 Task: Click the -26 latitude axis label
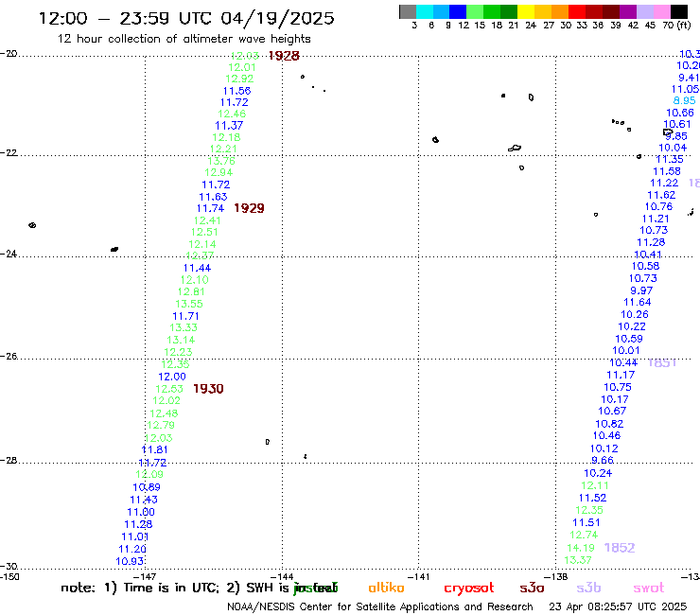pyautogui.click(x=9, y=357)
